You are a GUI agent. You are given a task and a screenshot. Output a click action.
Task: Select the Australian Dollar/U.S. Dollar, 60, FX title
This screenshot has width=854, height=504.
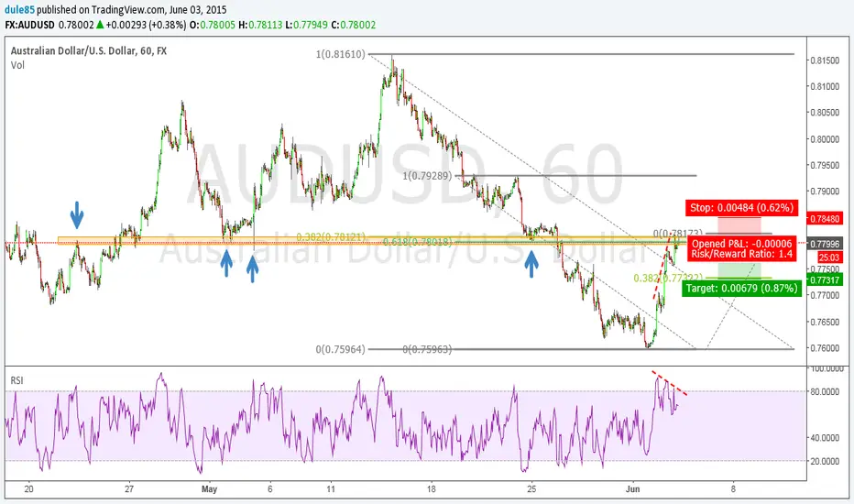(89, 50)
